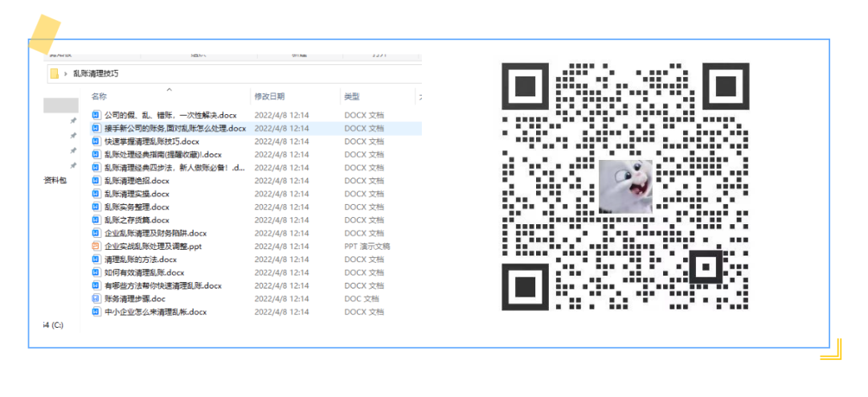The height and width of the screenshot is (397, 868).
Task: Click the modified date of 中小企业怎么来清理乱帐.docx
Action: tap(281, 312)
